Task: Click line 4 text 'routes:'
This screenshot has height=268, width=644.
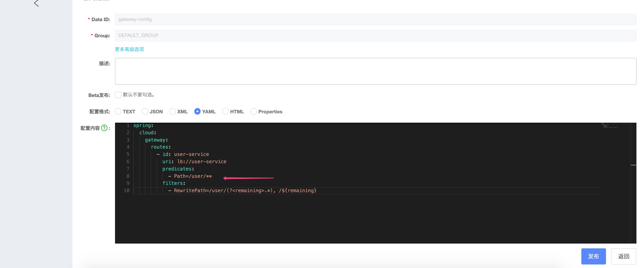Action: click(x=161, y=147)
